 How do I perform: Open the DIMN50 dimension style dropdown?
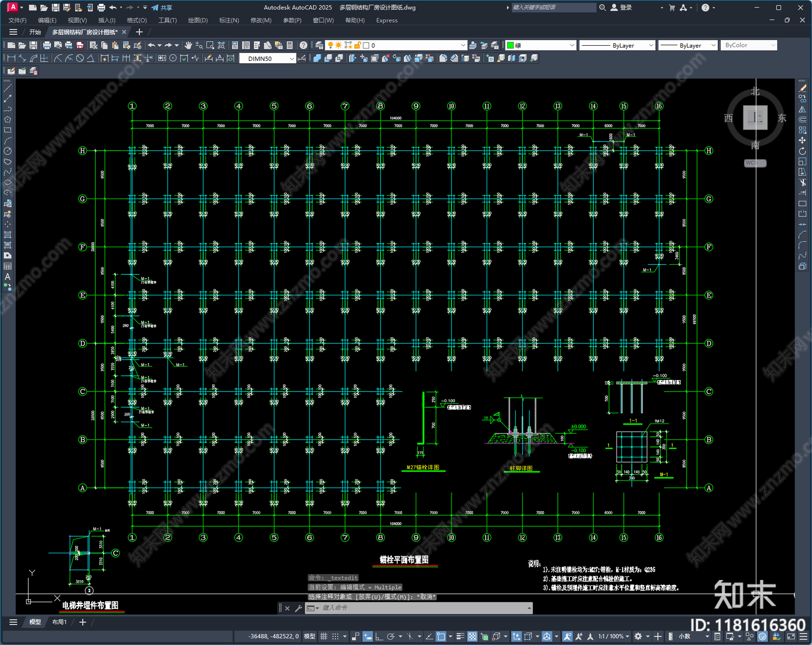(x=292, y=58)
